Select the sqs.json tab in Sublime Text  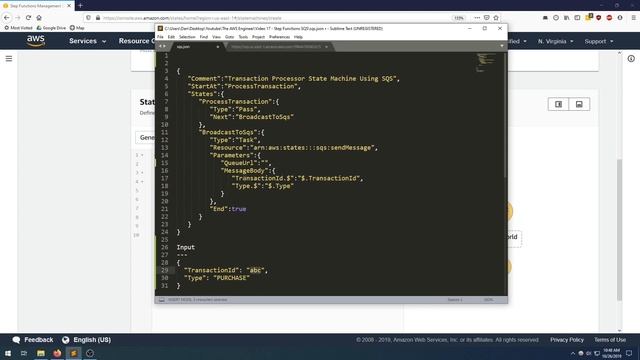(197, 47)
